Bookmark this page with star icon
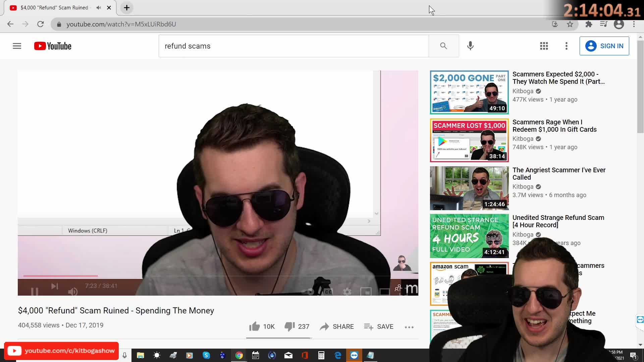The height and width of the screenshot is (362, 644). tap(570, 24)
